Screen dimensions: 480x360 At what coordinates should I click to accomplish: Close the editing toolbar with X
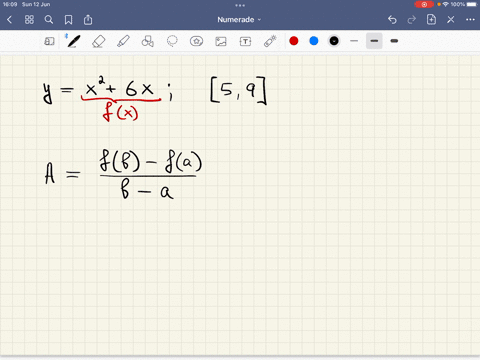coord(451,20)
